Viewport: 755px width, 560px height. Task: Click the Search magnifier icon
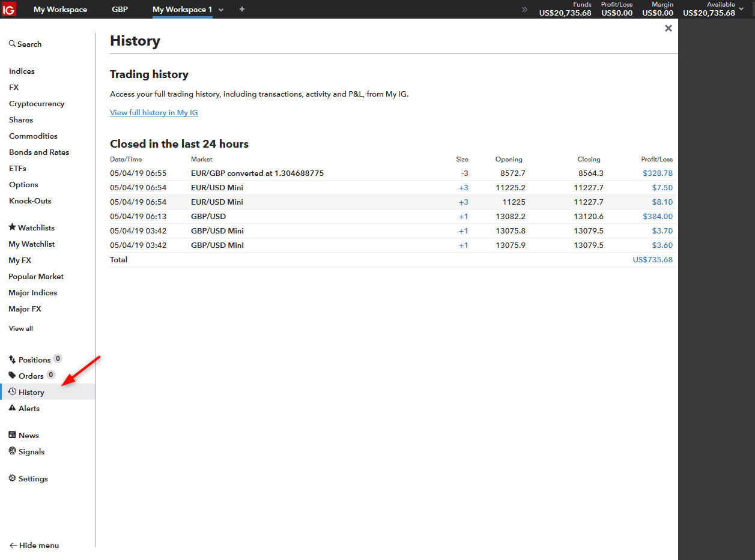pyautogui.click(x=12, y=44)
